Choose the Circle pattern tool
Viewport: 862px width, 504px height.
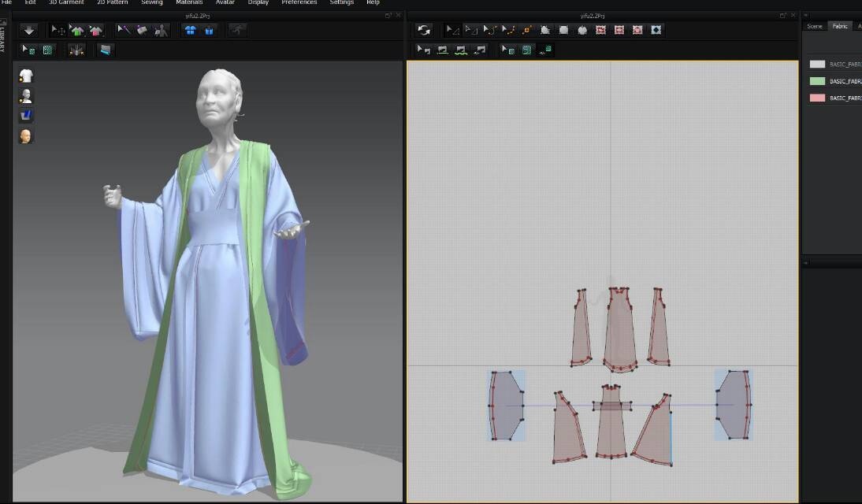[x=582, y=30]
